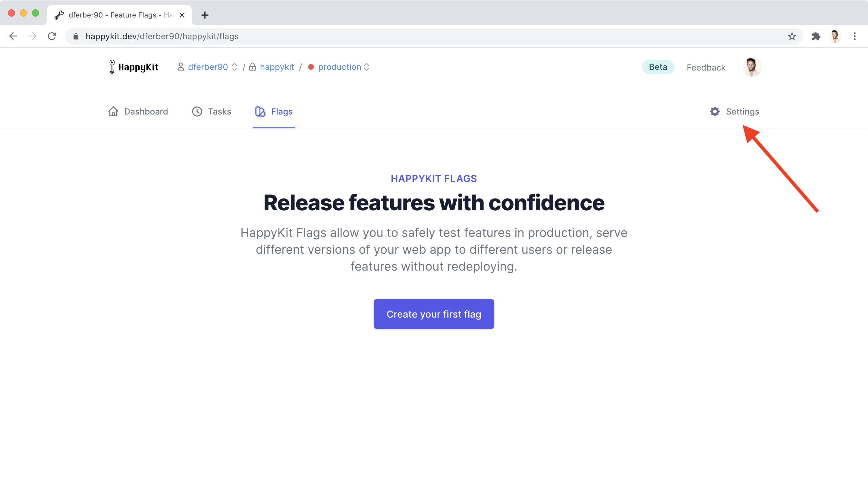Viewport: 868px width, 496px height.
Task: Close the dferber90 Feature Flags tab
Action: (182, 15)
